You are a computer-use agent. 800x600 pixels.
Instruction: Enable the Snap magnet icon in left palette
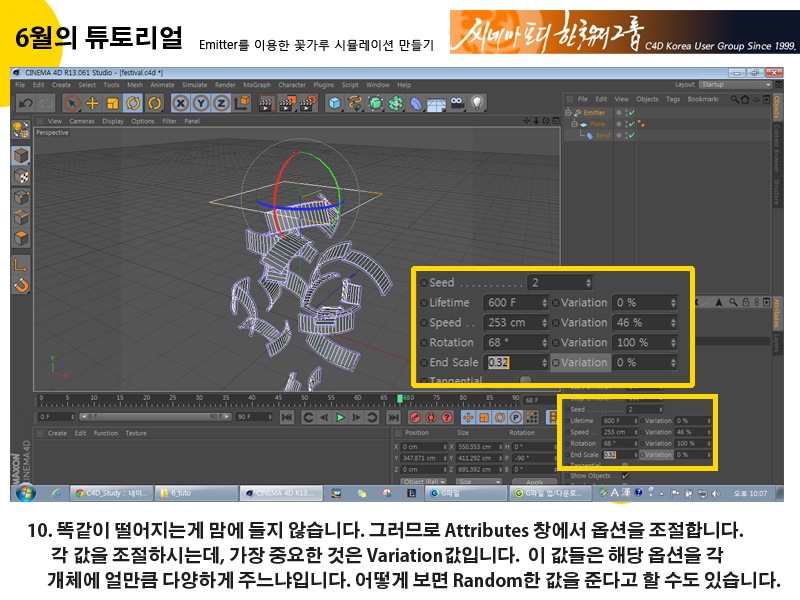[20, 285]
